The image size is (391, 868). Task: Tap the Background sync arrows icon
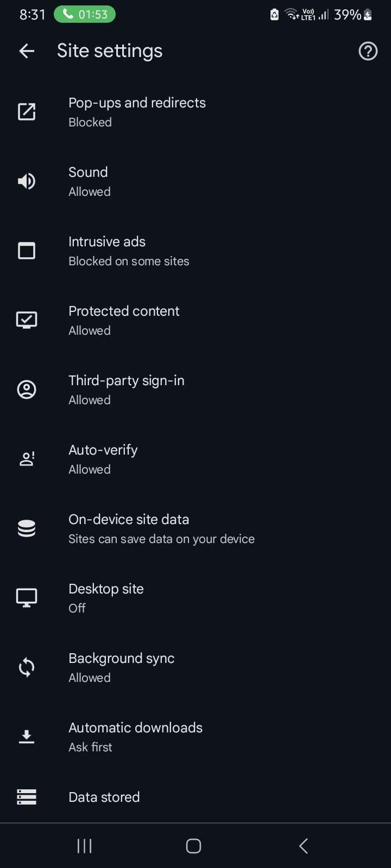coord(27,667)
